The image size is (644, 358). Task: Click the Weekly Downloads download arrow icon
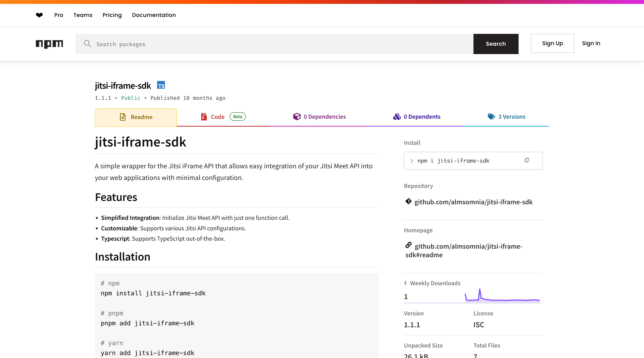tap(405, 283)
